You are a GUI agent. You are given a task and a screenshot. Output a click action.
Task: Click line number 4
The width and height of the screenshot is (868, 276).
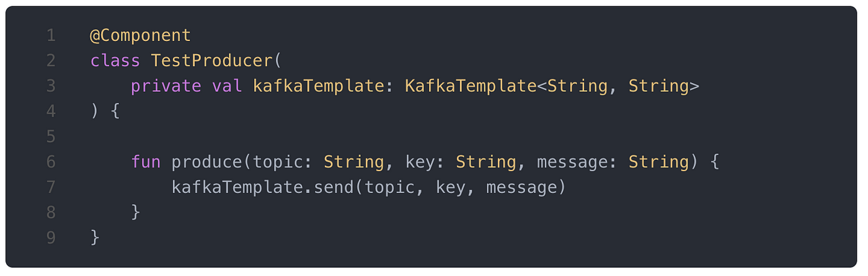tap(51, 112)
